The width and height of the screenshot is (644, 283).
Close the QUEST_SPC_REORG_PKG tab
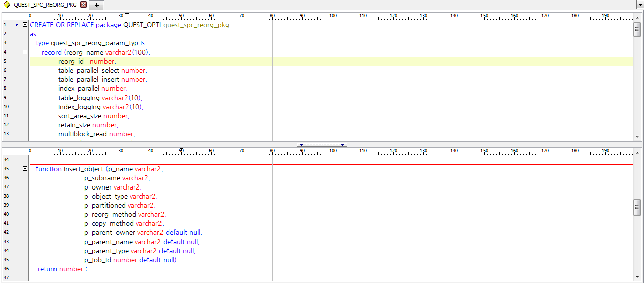(83, 5)
